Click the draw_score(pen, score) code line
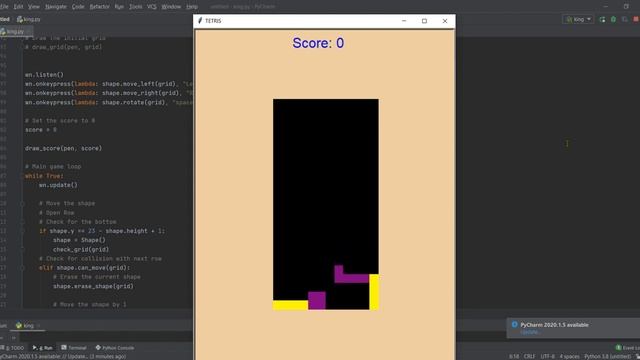 point(63,148)
